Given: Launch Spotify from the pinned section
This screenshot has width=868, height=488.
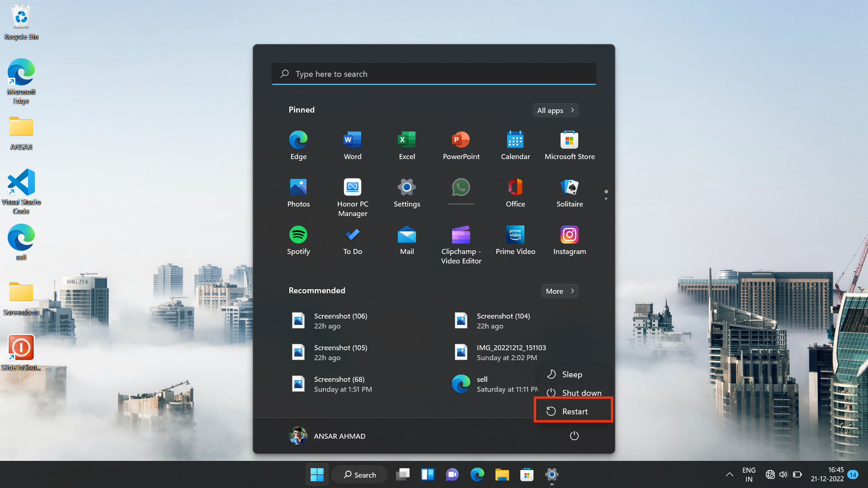Looking at the screenshot, I should 298,239.
